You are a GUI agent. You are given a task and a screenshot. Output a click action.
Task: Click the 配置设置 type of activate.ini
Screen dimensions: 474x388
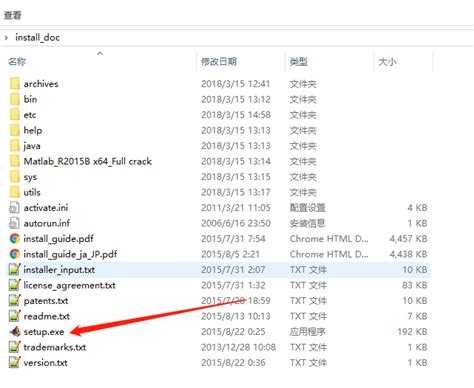point(307,208)
